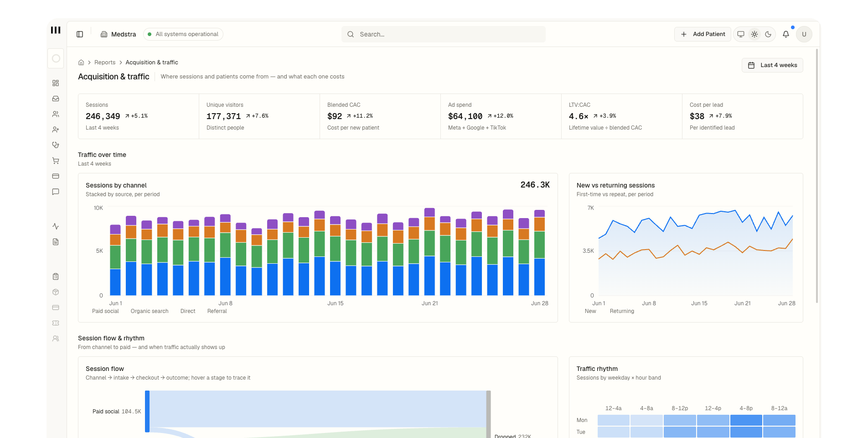Click the +12.0% Ad spend change

[500, 116]
